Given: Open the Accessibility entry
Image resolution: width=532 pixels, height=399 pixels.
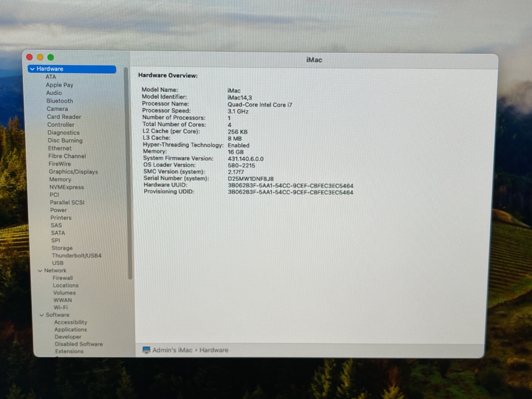Looking at the screenshot, I should [x=70, y=322].
